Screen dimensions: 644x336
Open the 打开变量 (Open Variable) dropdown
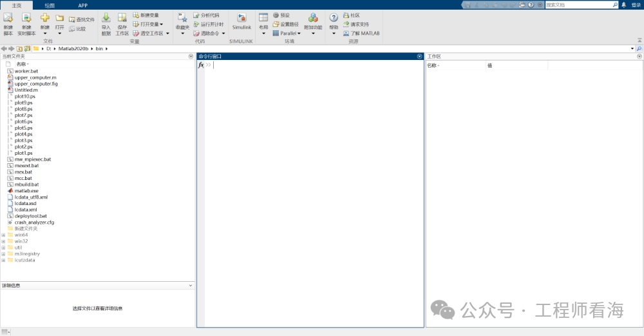(148, 25)
